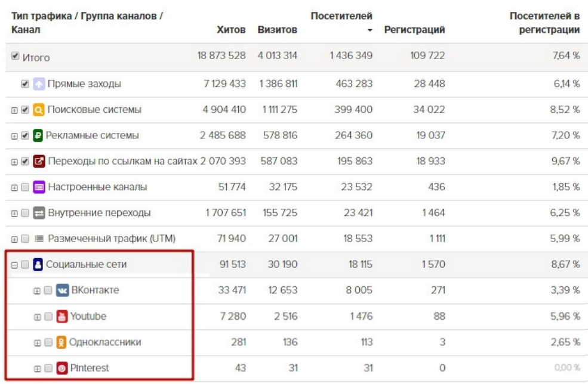Click the Размеченный трафик (UTM) row label
The image size is (588, 384).
(112, 239)
